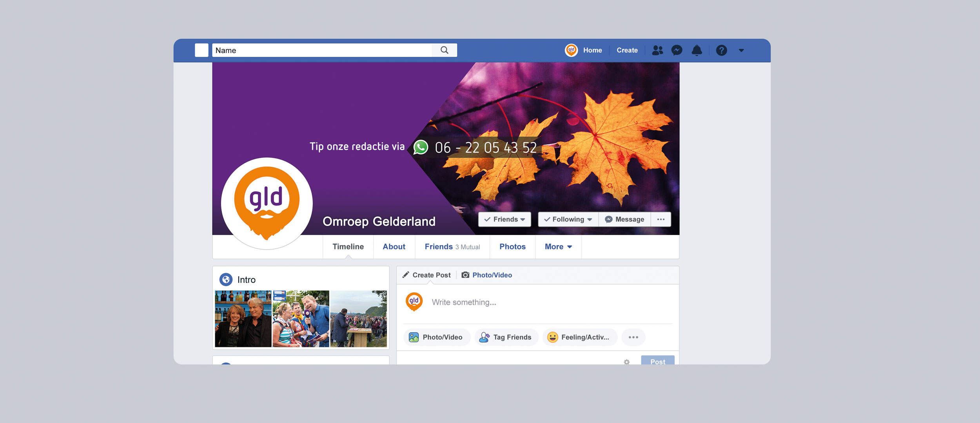
Task: Click the Home link in navbar
Action: pyautogui.click(x=592, y=50)
